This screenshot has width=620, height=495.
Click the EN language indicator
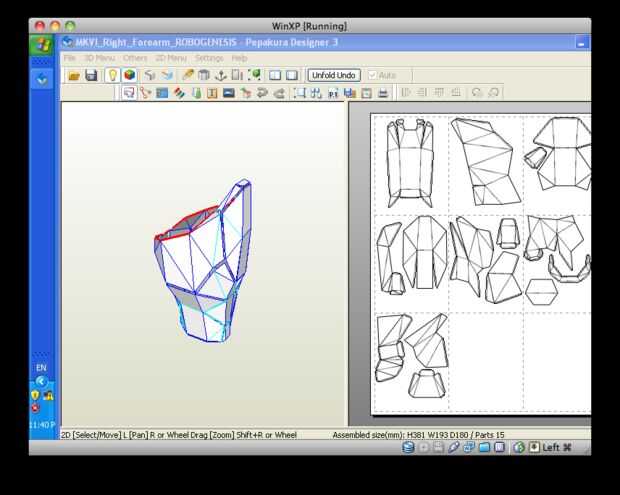41,368
